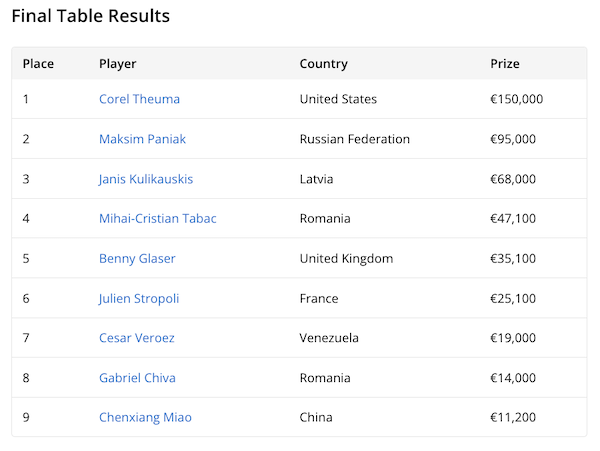
Task: Open Janis Kulikauskis profile link
Action: 146,179
